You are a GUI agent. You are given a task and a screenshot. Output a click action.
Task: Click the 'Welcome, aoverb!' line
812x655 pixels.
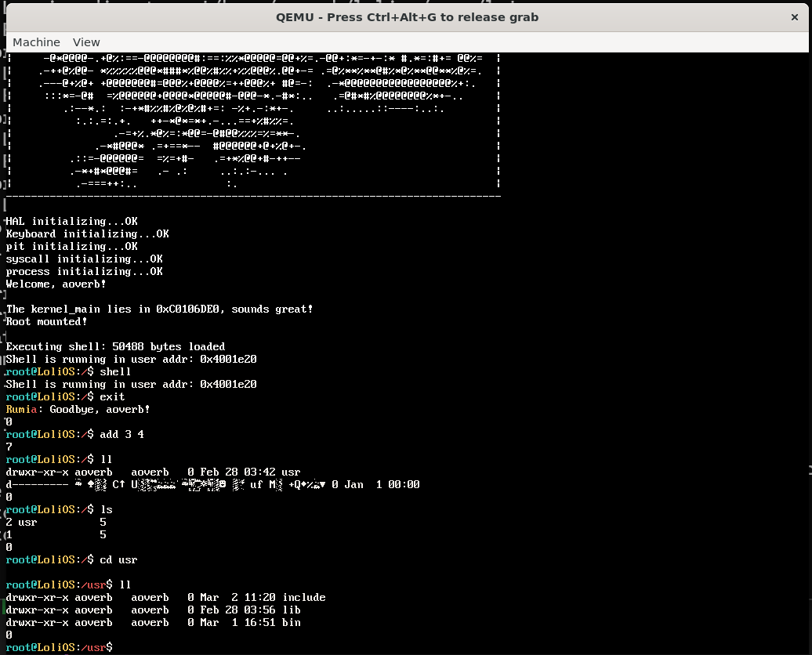click(56, 284)
